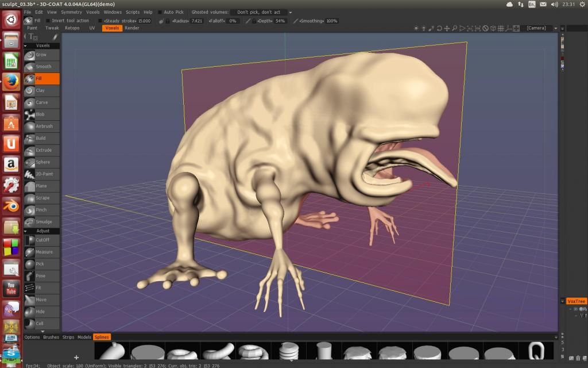Choose the Clay brush tool

40,90
